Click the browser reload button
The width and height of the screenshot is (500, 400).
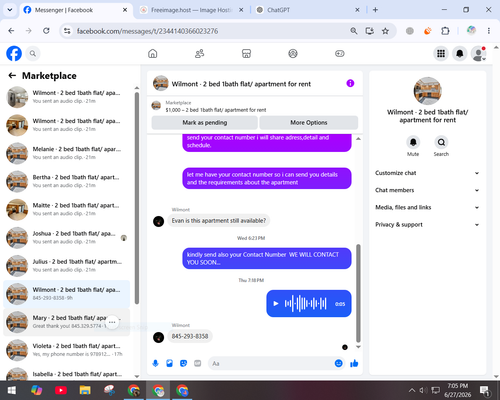coord(46,31)
